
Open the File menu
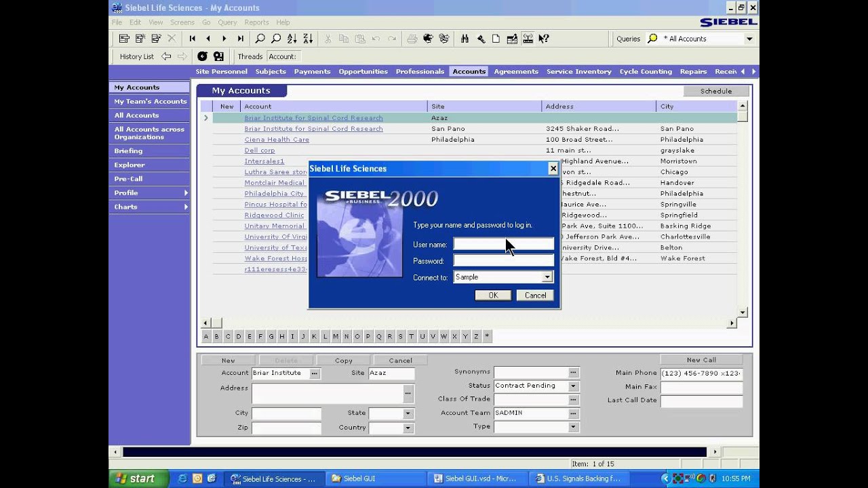117,22
